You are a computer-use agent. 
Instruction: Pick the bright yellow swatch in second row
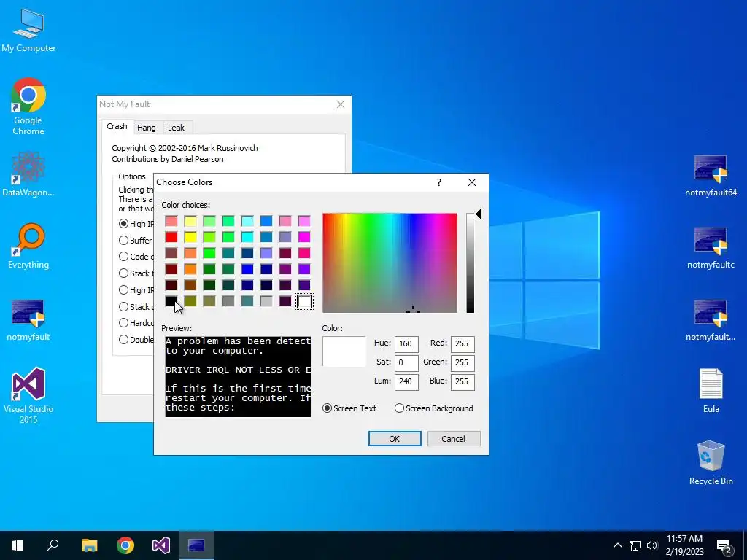[190, 237]
